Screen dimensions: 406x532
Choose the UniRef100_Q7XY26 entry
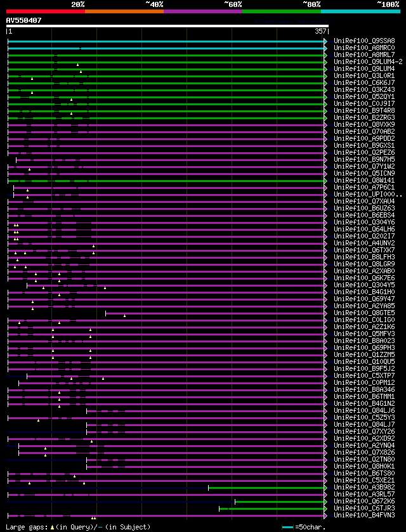click(364, 432)
